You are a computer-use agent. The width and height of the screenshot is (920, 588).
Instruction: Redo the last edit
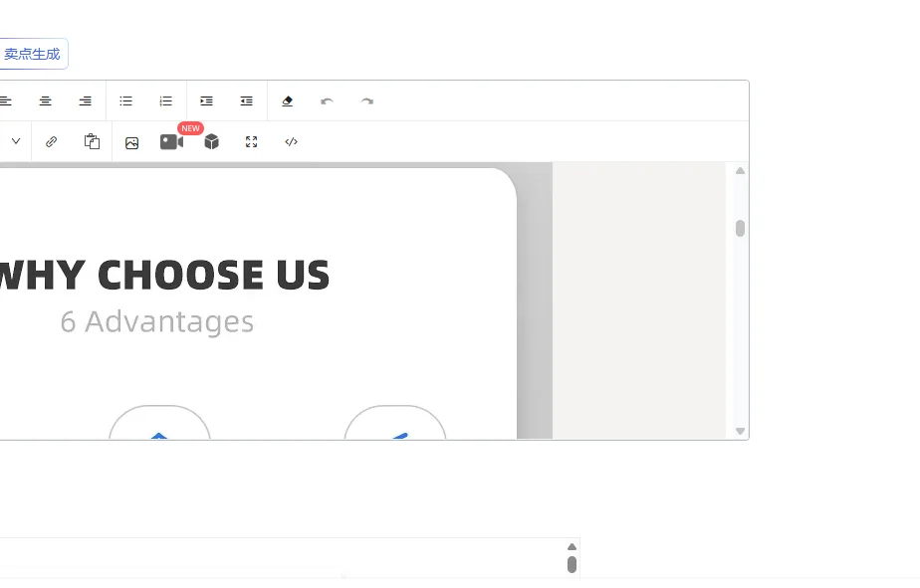pos(367,101)
